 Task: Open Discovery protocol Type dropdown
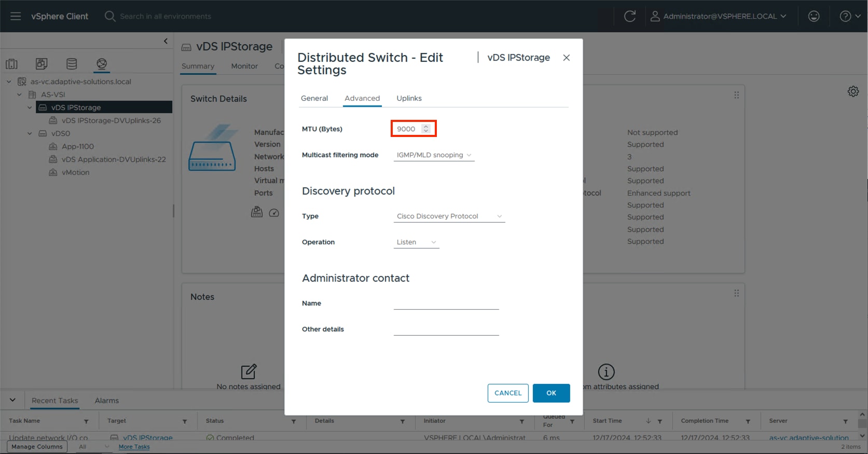[x=449, y=216]
